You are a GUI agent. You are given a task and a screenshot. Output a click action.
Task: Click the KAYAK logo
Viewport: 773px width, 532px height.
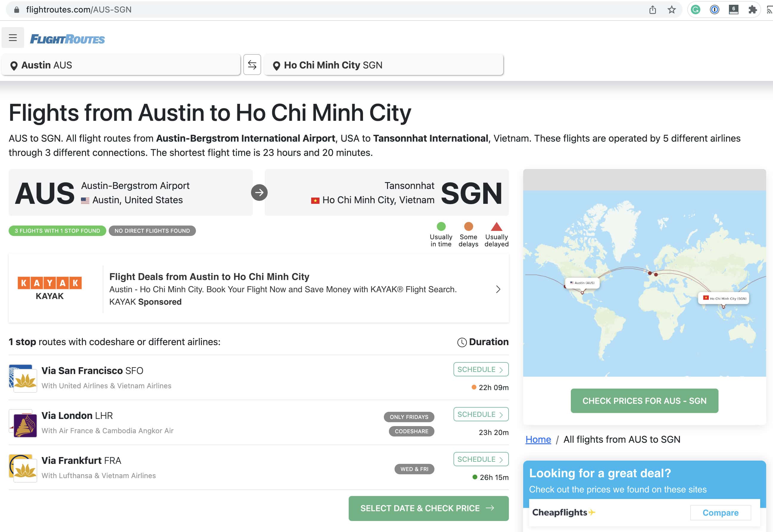click(50, 288)
